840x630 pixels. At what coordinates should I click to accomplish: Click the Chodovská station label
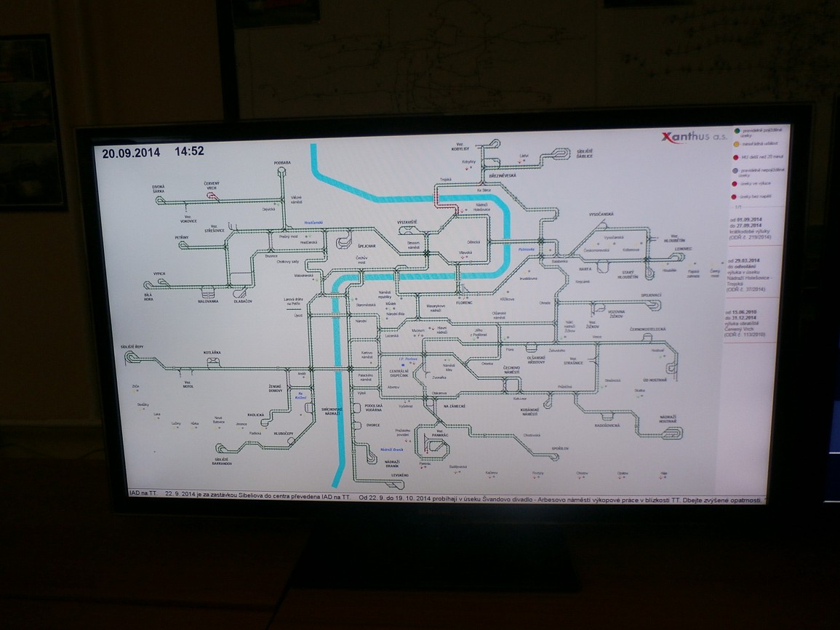point(532,436)
